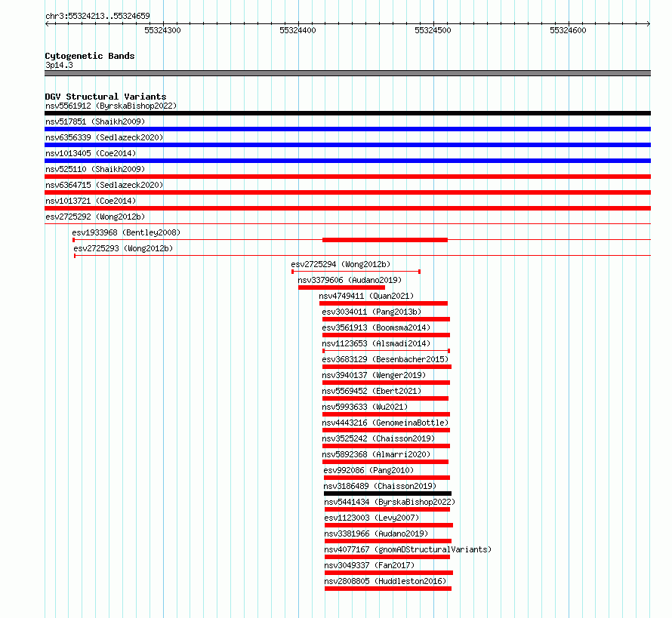Viewport: 672px width, 618px height.
Task: Click the black bar under nsv3186489
Action: click(x=387, y=493)
